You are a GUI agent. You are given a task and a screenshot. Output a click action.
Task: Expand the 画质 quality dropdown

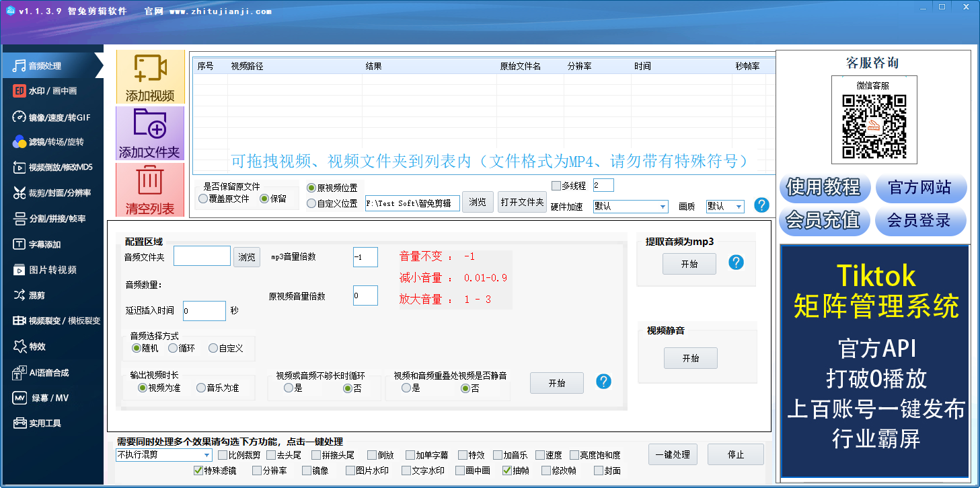coord(724,207)
